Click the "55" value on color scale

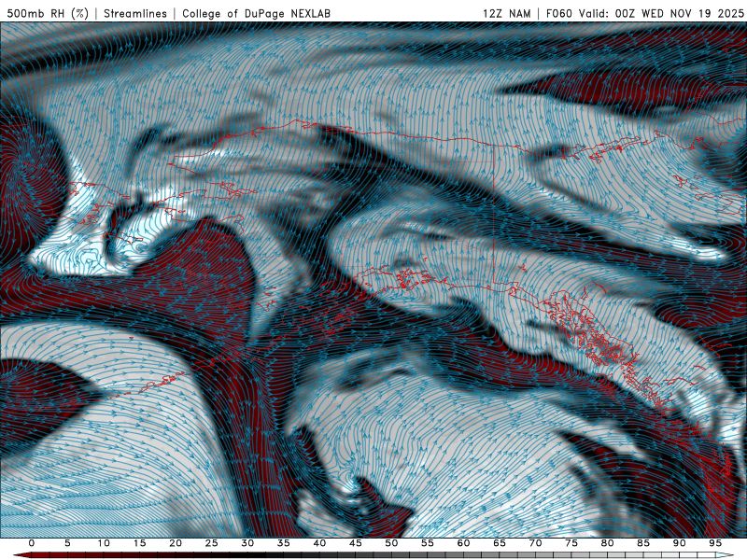click(428, 543)
